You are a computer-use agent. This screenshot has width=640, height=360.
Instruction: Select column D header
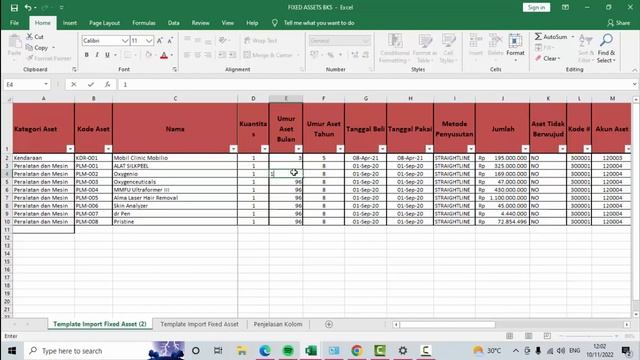[x=253, y=98]
